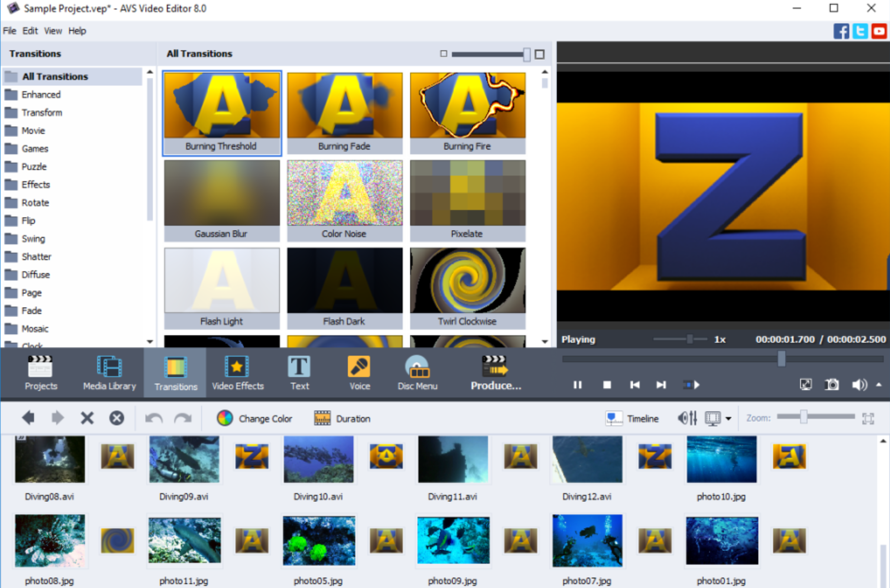
Task: Mute the preview audio
Action: pos(859,384)
